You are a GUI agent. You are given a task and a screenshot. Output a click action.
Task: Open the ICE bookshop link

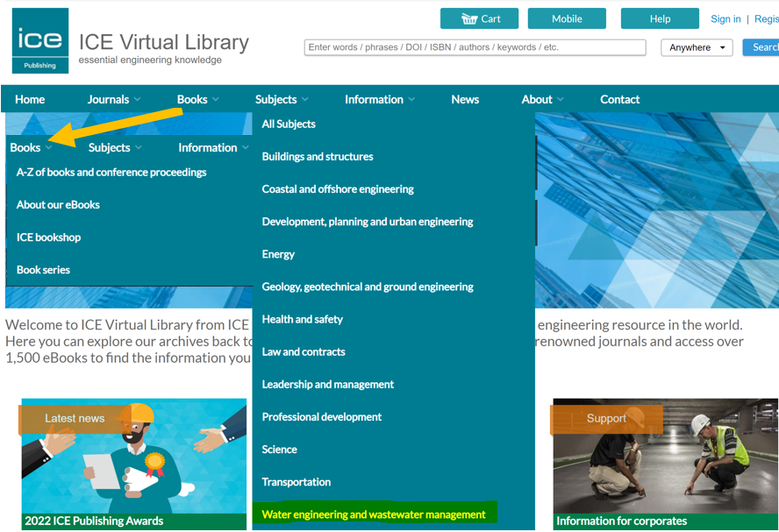tap(48, 237)
